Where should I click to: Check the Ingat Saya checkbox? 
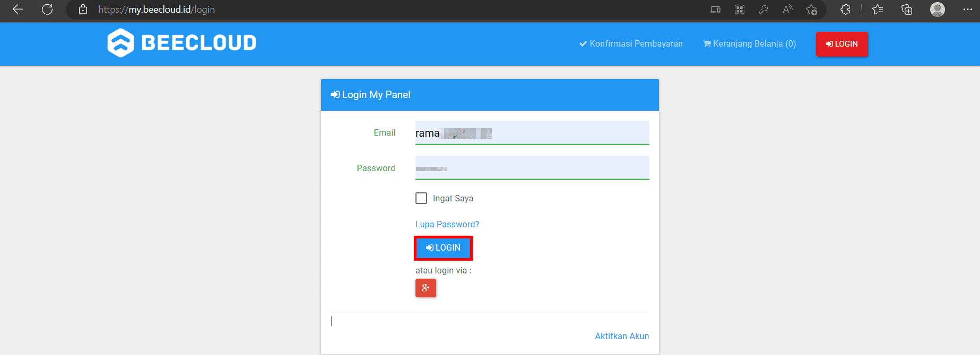coord(421,198)
